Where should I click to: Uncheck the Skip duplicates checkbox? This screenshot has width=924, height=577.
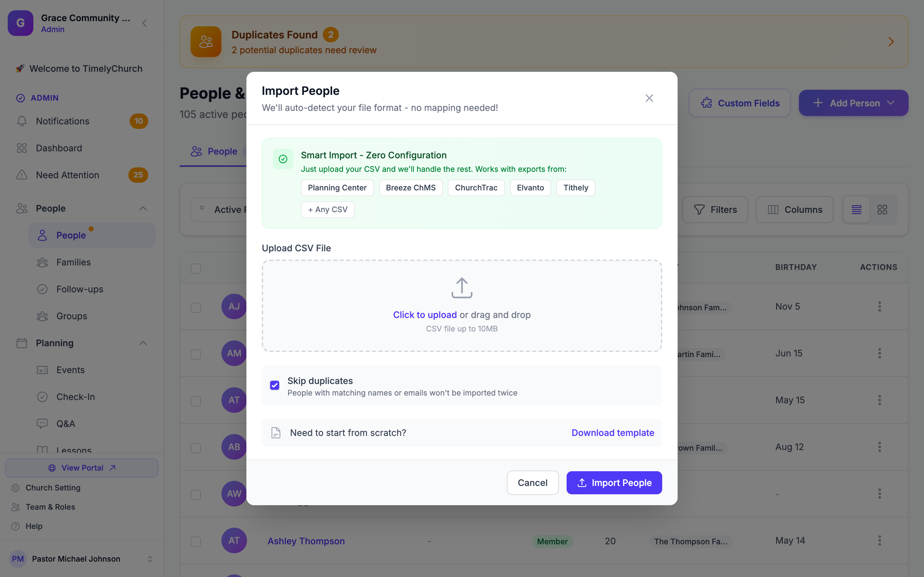275,385
